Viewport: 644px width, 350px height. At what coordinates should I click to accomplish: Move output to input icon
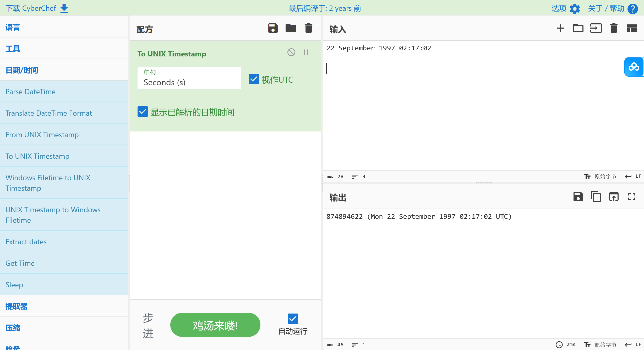(x=614, y=197)
